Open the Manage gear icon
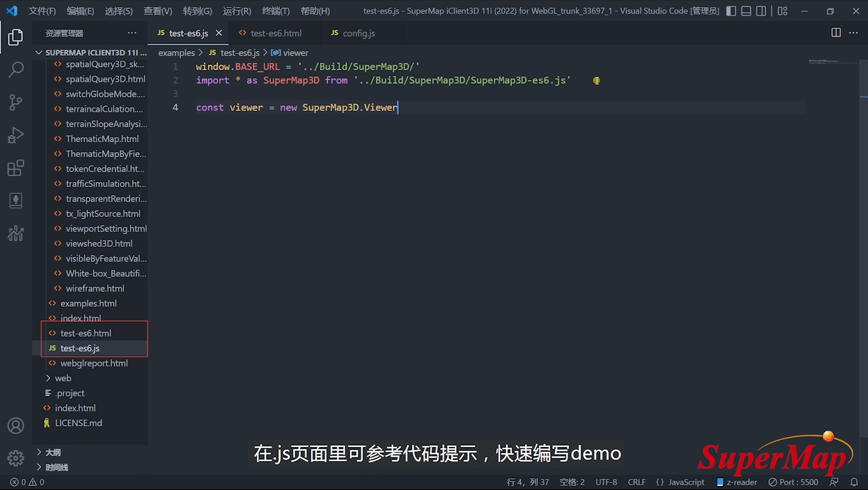The height and width of the screenshot is (490, 868). (x=16, y=458)
